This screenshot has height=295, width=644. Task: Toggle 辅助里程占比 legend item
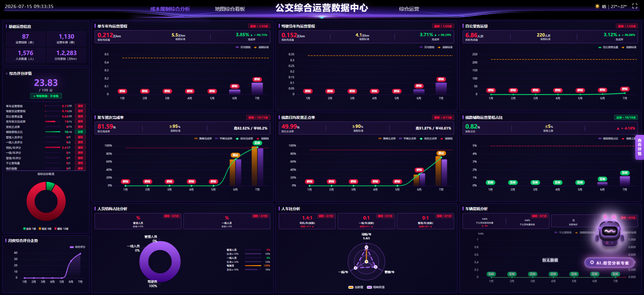[x=608, y=139]
